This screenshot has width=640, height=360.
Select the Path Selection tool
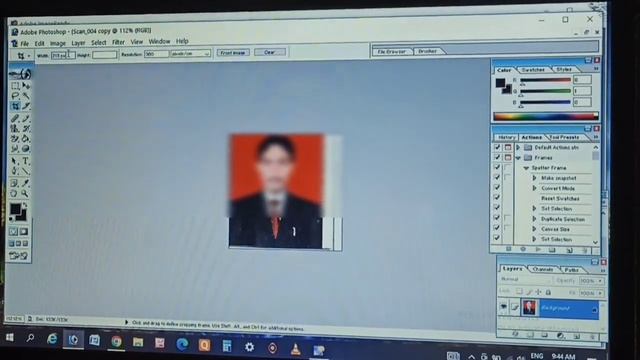(15, 161)
